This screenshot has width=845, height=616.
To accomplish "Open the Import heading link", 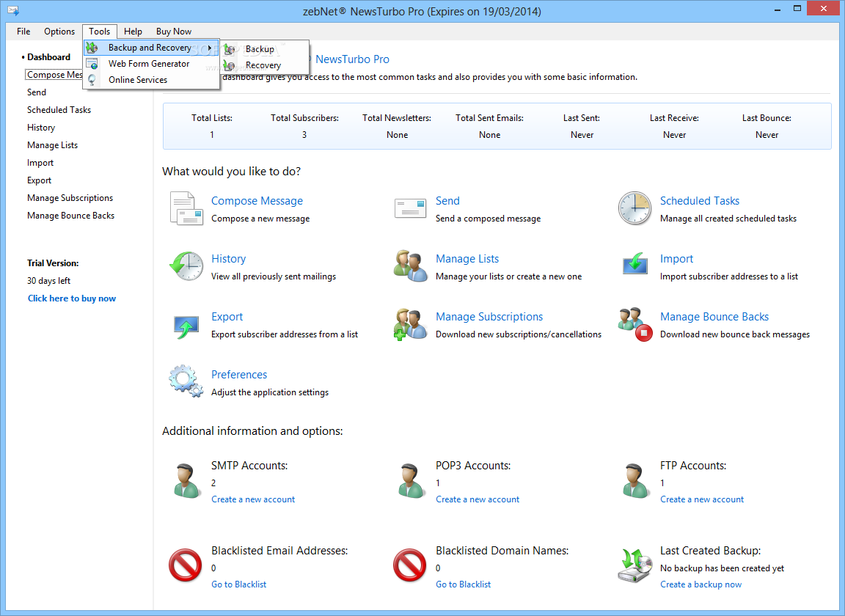I will click(676, 259).
